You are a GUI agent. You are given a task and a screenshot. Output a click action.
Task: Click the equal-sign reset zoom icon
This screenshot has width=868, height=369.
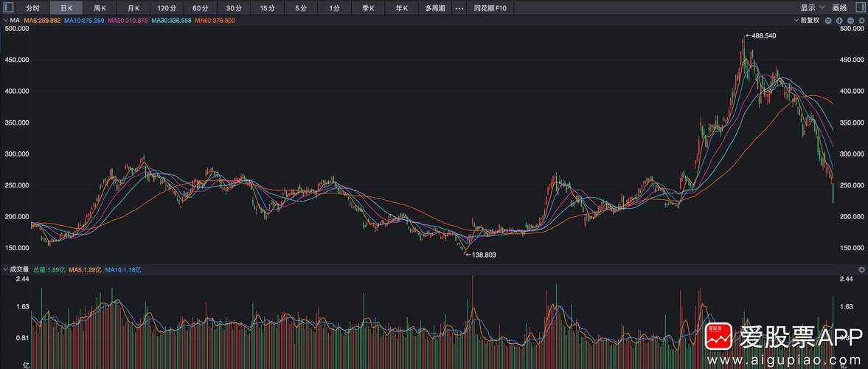828,21
